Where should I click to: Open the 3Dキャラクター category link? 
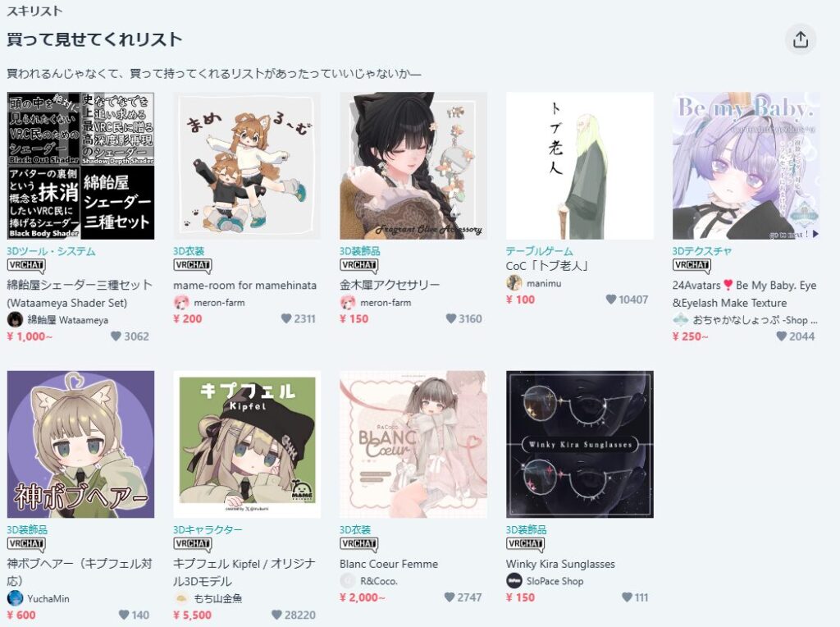tap(208, 529)
